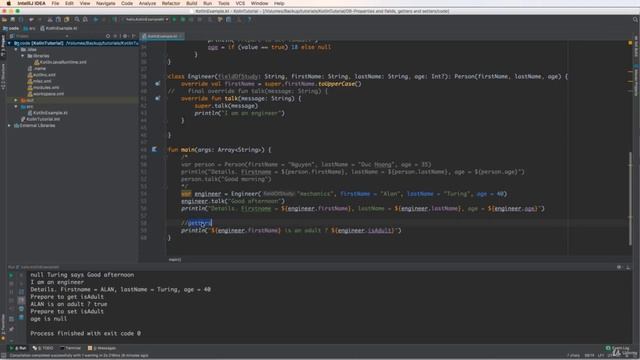
Task: Open the Terminal tool window tab
Action: pyautogui.click(x=70, y=348)
